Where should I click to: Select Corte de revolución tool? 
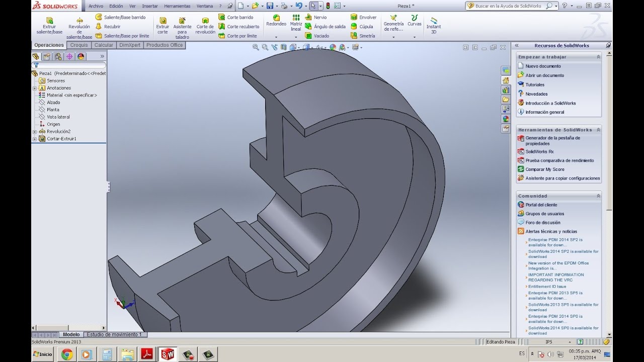pos(205,25)
